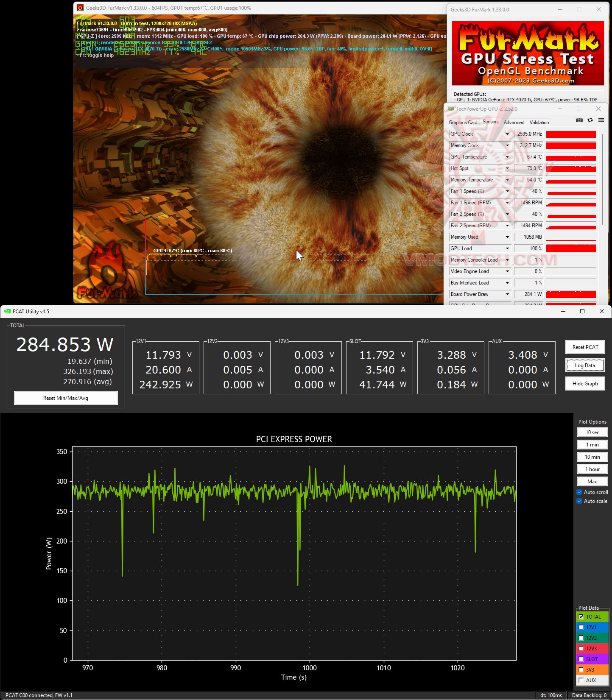Viewport: 612px width, 700px height.
Task: Set plot range to 10 min
Action: [592, 457]
